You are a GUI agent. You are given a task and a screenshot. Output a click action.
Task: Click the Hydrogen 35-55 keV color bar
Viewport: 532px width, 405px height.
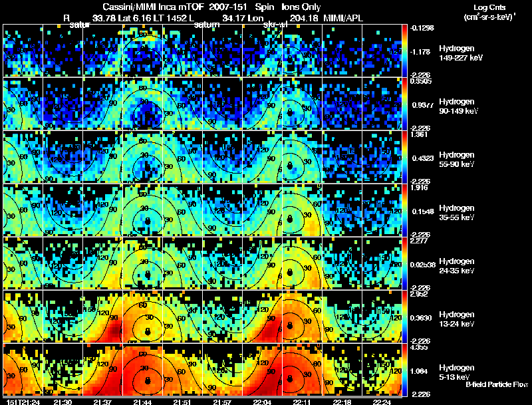click(x=404, y=210)
